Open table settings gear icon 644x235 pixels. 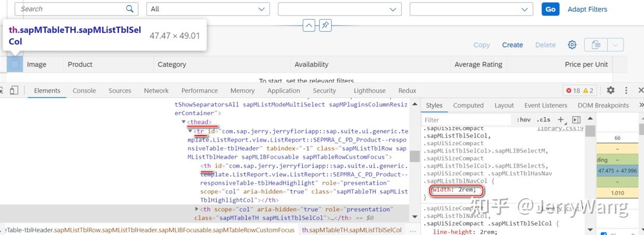(x=572, y=45)
